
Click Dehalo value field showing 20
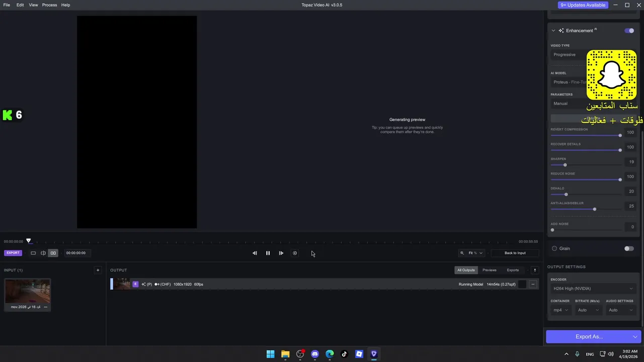point(631,192)
